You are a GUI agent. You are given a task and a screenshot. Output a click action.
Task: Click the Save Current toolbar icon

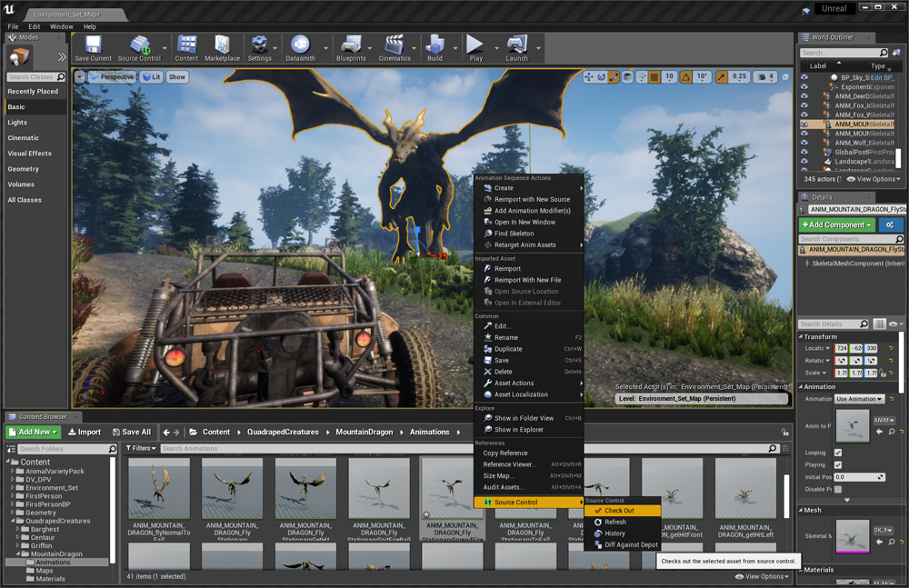[93, 48]
